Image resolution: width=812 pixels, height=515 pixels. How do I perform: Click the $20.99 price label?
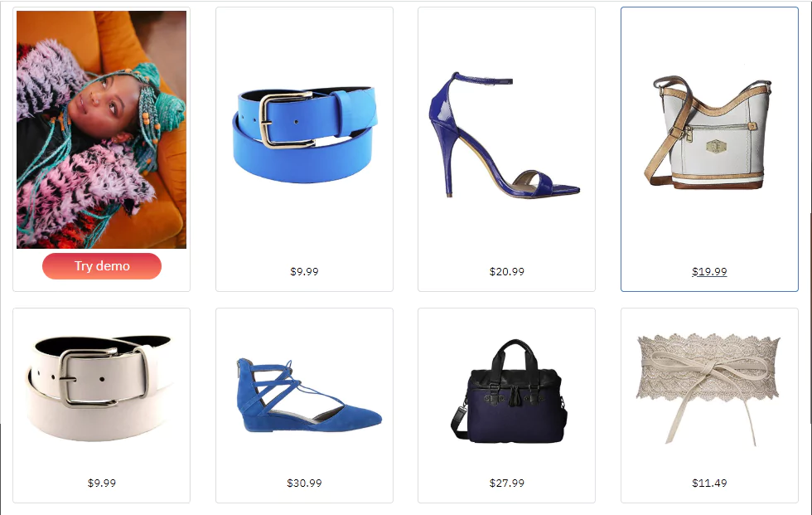pos(507,271)
